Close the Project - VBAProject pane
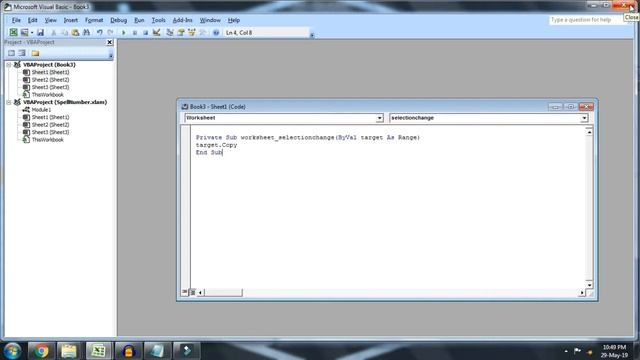Viewport: 640px width, 360px height. click(x=109, y=42)
